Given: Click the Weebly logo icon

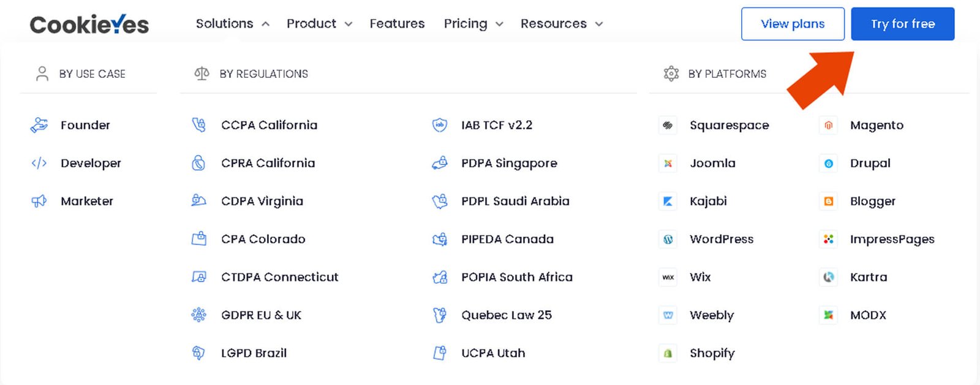Looking at the screenshot, I should click(668, 315).
